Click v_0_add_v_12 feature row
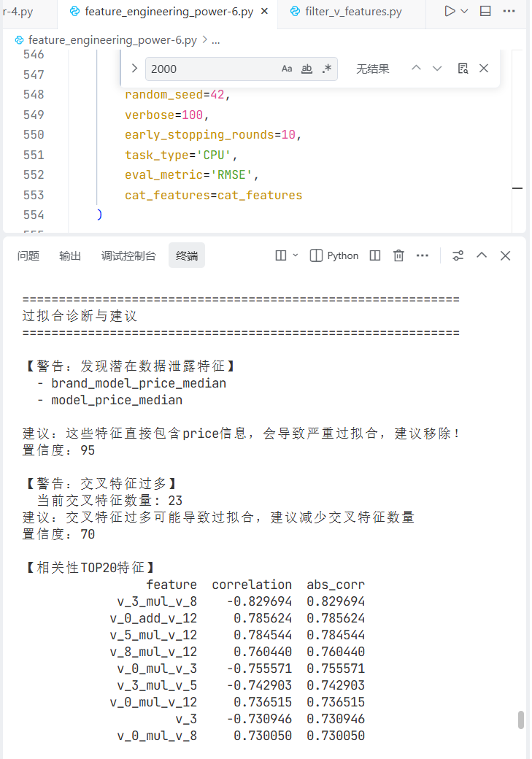Viewport: 532px width, 759px height. click(237, 619)
